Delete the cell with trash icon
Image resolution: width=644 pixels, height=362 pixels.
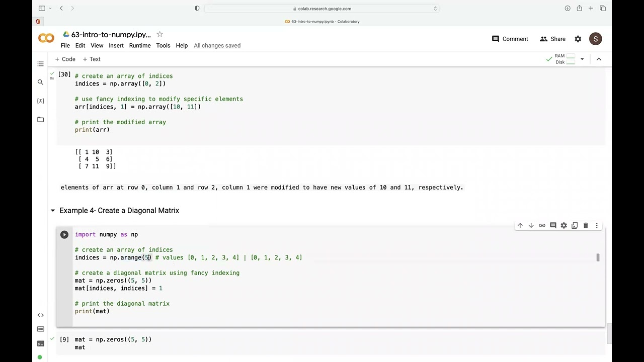point(586,226)
